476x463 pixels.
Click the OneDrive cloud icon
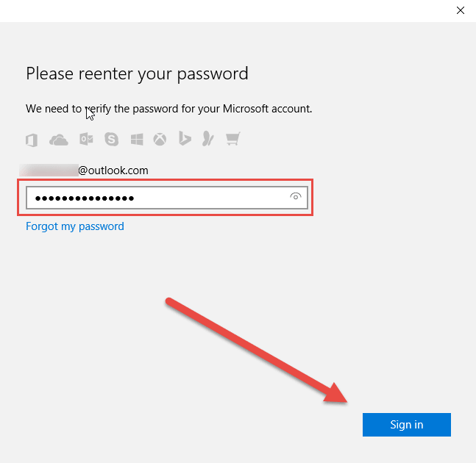click(x=59, y=140)
